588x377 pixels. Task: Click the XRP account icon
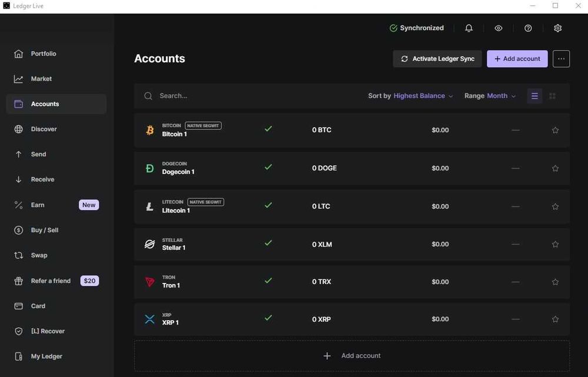coord(150,319)
